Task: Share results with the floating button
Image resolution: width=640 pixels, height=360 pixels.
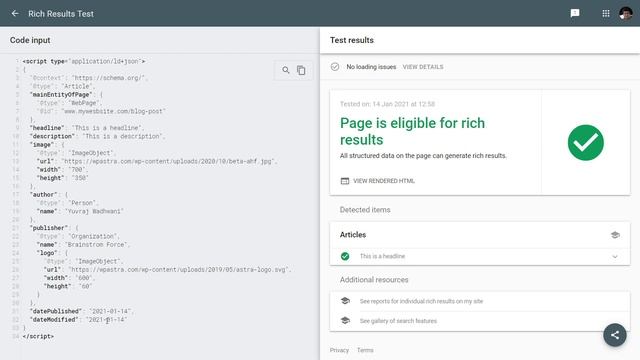Action: pos(615,335)
